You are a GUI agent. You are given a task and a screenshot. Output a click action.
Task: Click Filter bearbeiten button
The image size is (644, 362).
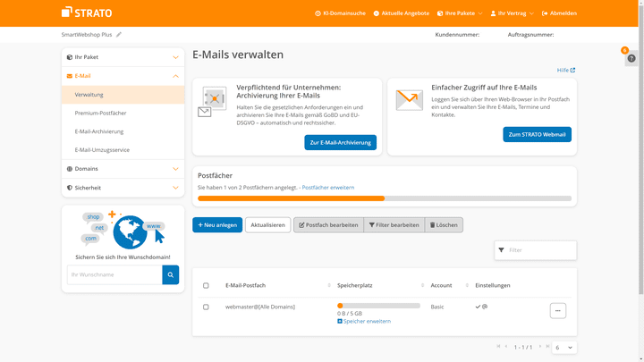394,225
